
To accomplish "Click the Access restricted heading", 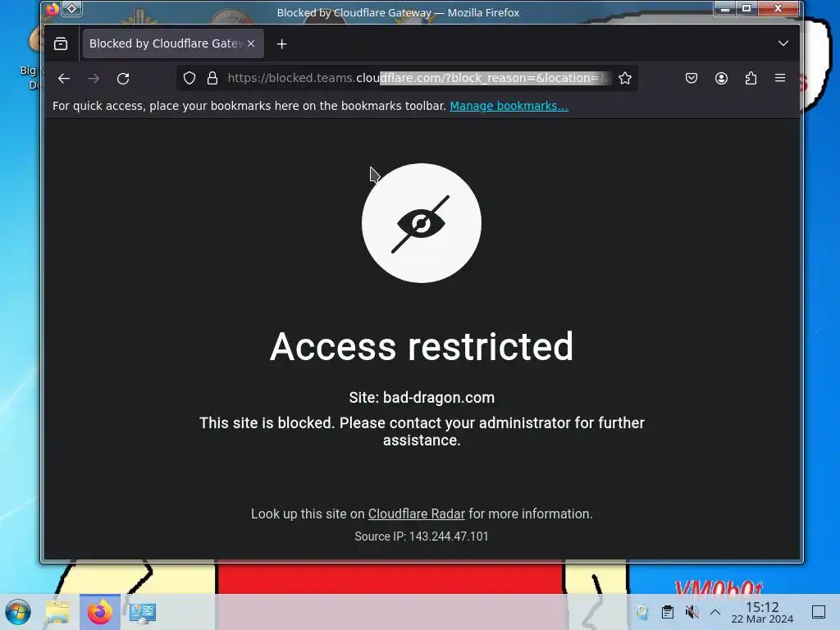I will (x=422, y=347).
